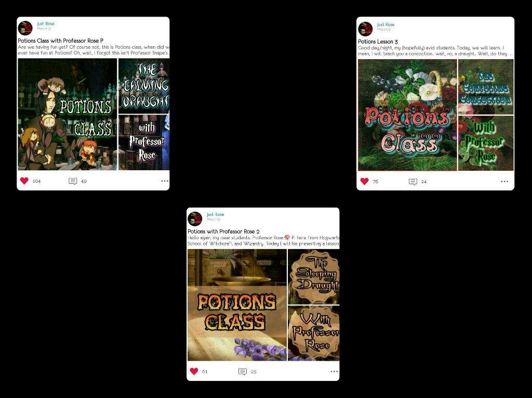Click the Just Rose avatar on Potions Lesson 3
This screenshot has width=532, height=398.
pos(365,29)
